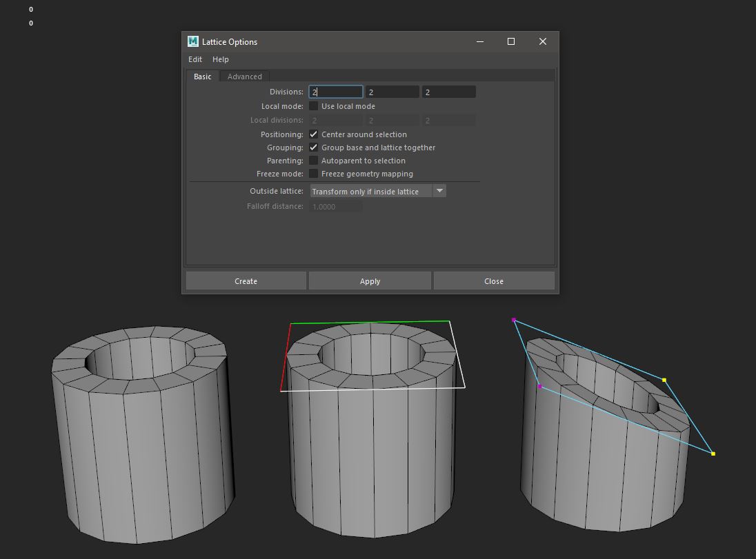The image size is (756, 559).
Task: Enable Autoparent to selection
Action: 314,160
